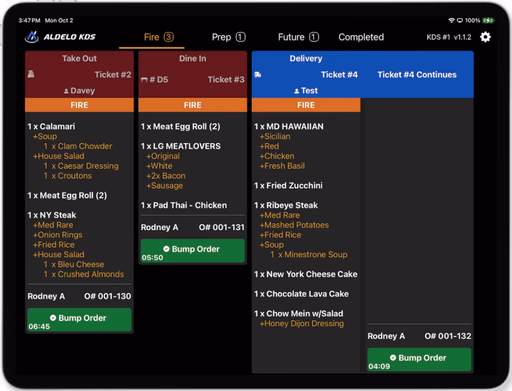Image resolution: width=512 pixels, height=391 pixels.
Task: Click the FIRE bar on Dine In ticket
Action: pyautogui.click(x=193, y=105)
